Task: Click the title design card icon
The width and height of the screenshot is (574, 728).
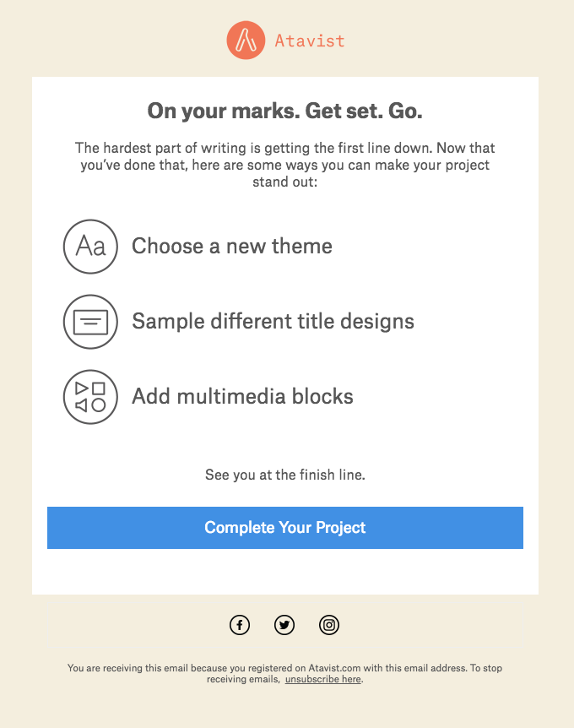Action: coord(90,322)
